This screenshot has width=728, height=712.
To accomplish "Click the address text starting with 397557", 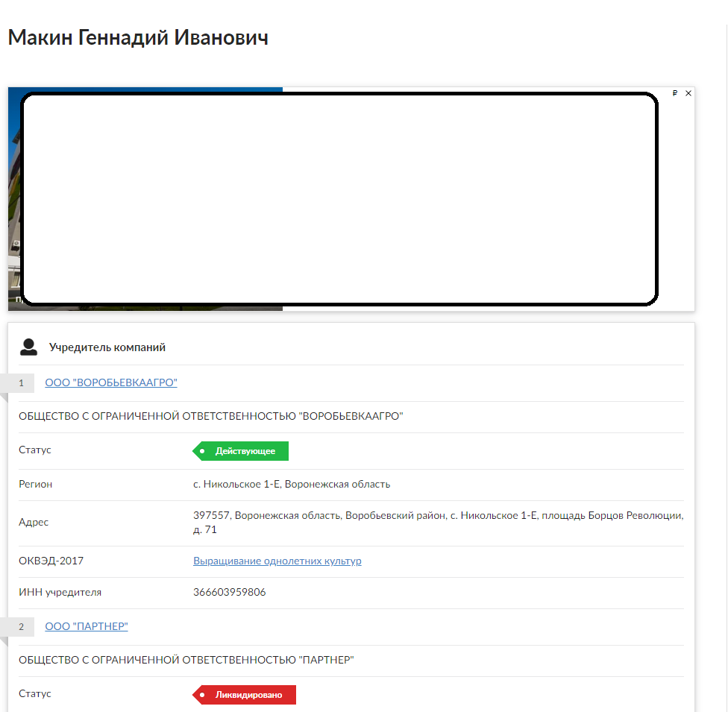I will pyautogui.click(x=439, y=523).
